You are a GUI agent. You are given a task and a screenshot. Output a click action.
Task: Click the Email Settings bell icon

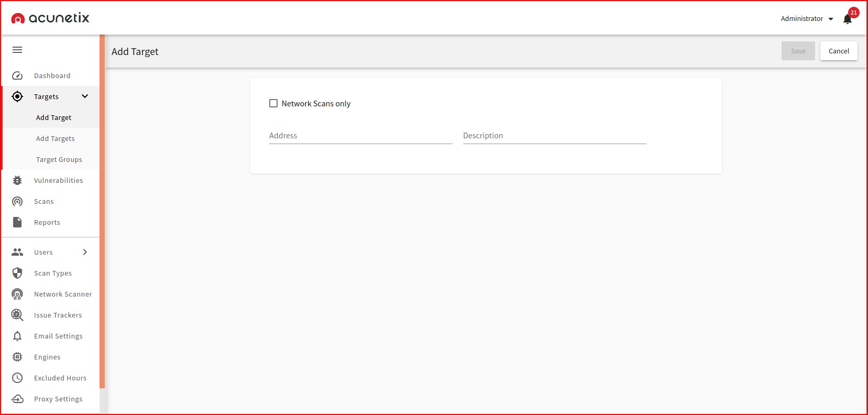[x=17, y=336]
